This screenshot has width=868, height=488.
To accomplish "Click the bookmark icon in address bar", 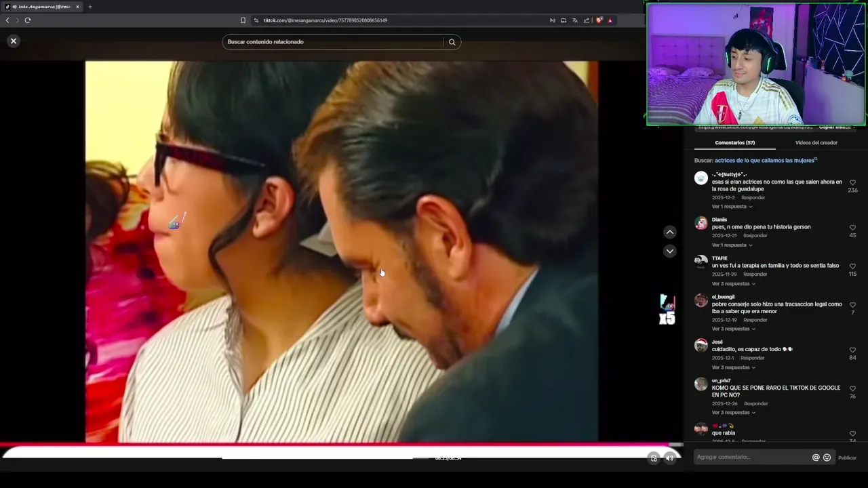I will 243,20.
